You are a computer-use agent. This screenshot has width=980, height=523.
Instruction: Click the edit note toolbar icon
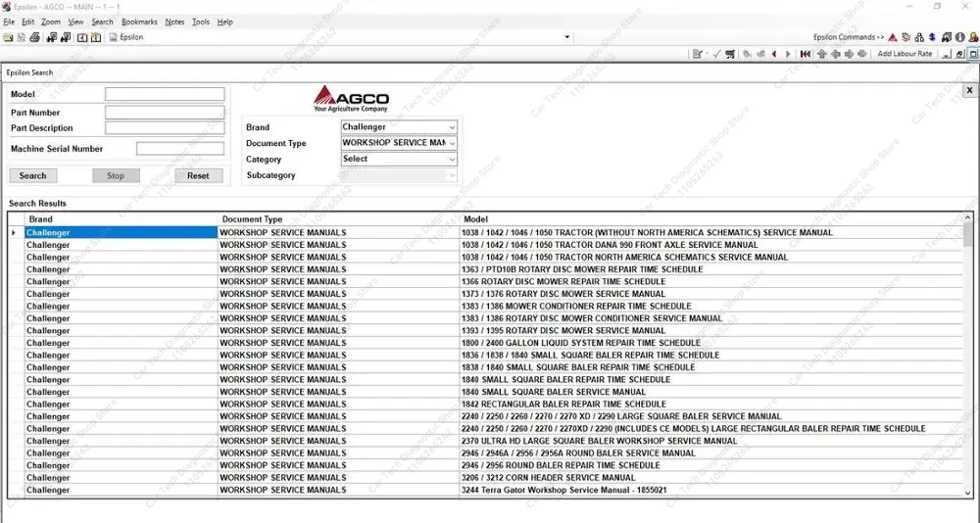pos(698,55)
